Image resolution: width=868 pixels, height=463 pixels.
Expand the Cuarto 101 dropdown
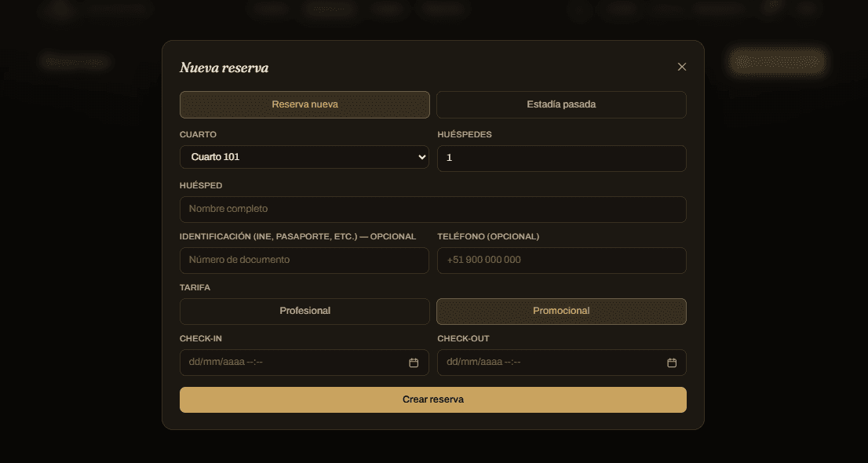point(305,157)
